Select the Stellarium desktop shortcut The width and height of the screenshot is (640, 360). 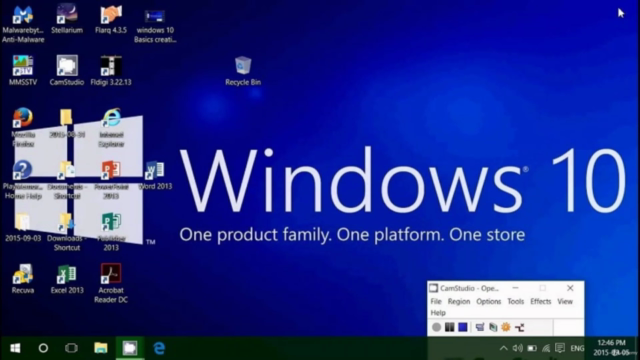[67, 19]
